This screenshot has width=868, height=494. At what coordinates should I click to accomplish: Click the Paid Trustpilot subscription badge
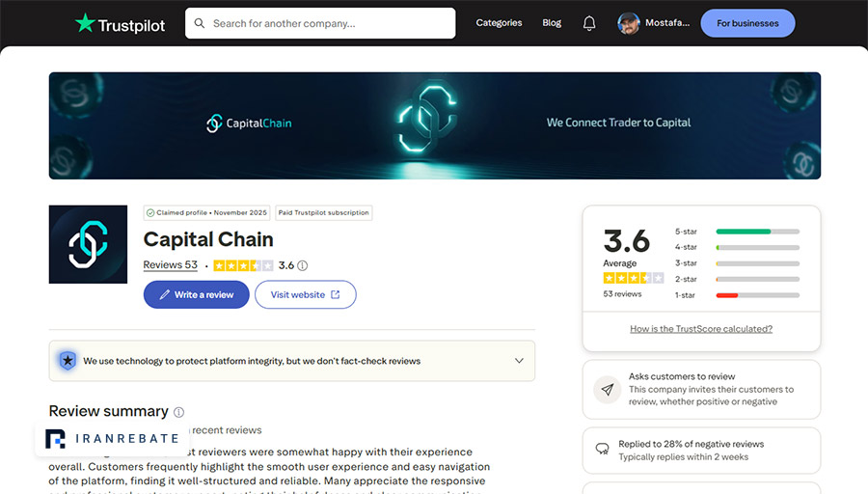coord(323,212)
